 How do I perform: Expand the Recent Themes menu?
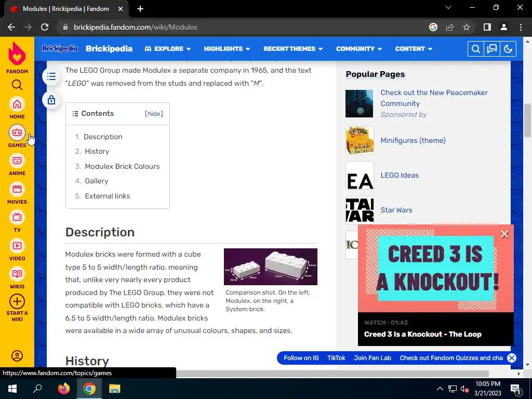[293, 49]
